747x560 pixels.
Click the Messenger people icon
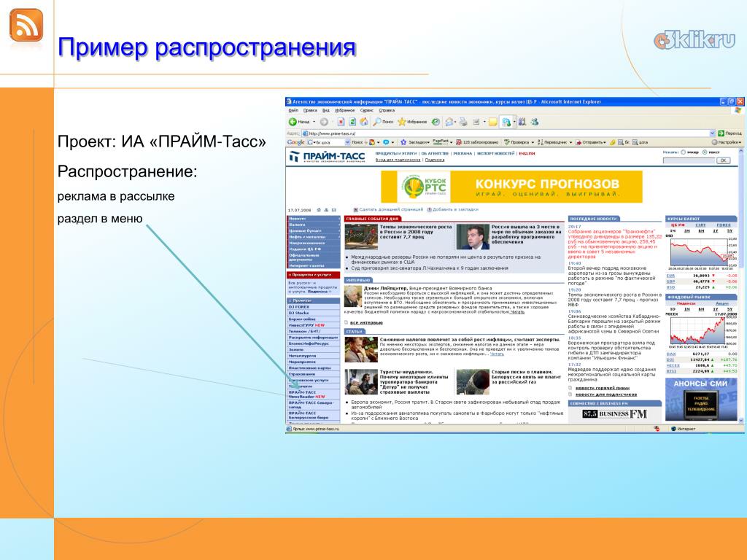pyautogui.click(x=535, y=122)
